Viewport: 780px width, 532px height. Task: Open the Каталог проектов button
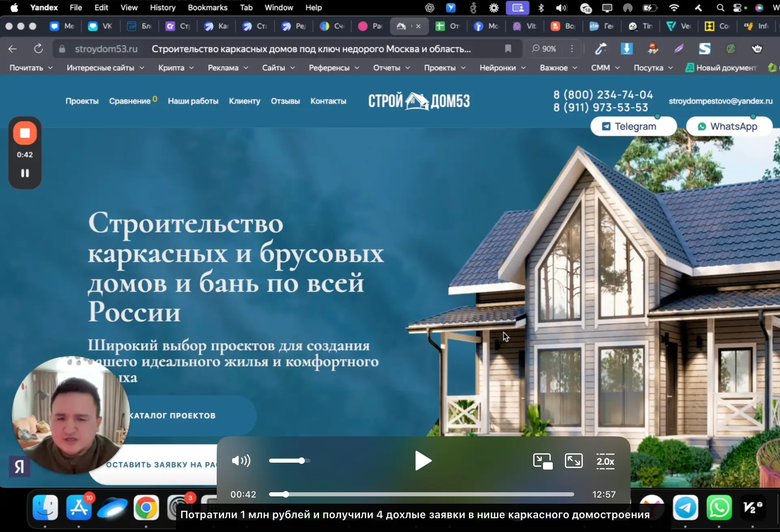[172, 416]
